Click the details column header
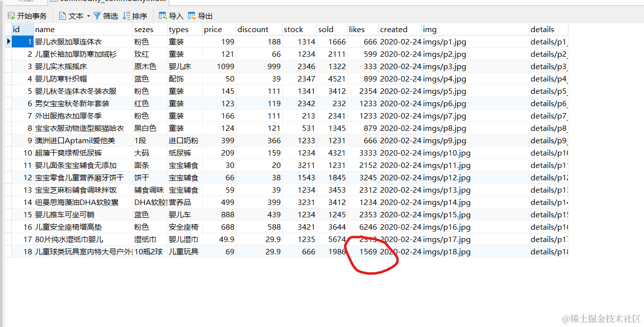 point(549,29)
